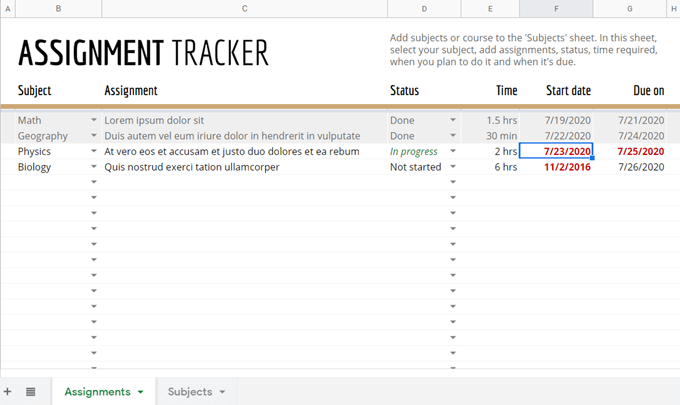Click the Lorem ipsum dolor sit cell
680x405 pixels.
click(x=245, y=120)
